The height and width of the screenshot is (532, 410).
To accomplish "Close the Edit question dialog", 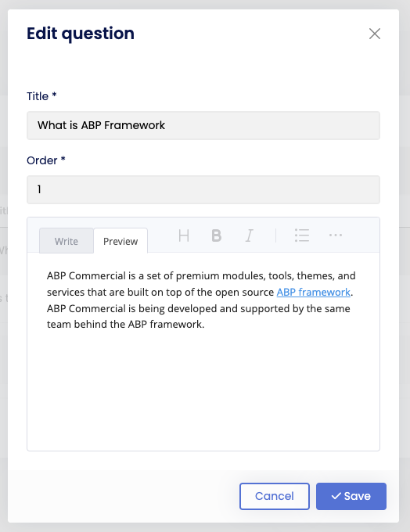I will [375, 34].
